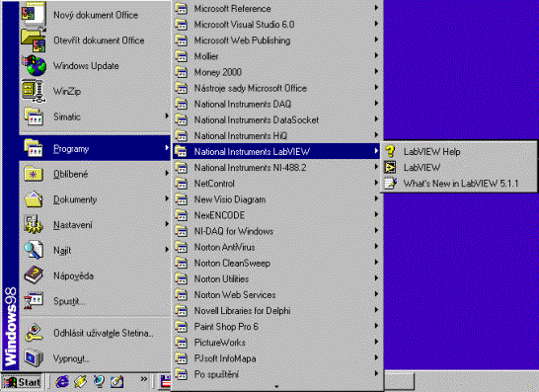Open National Instruments HiQ folder

(x=276, y=135)
